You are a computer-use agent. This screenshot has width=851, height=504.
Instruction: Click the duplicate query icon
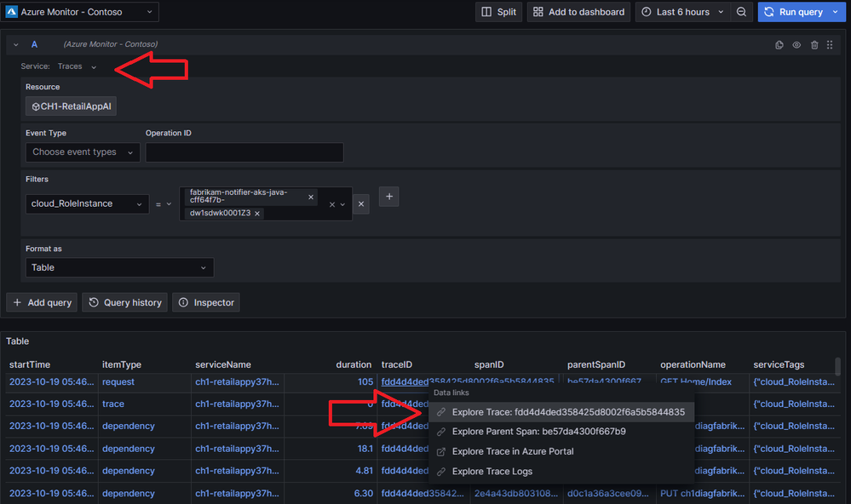(x=779, y=45)
